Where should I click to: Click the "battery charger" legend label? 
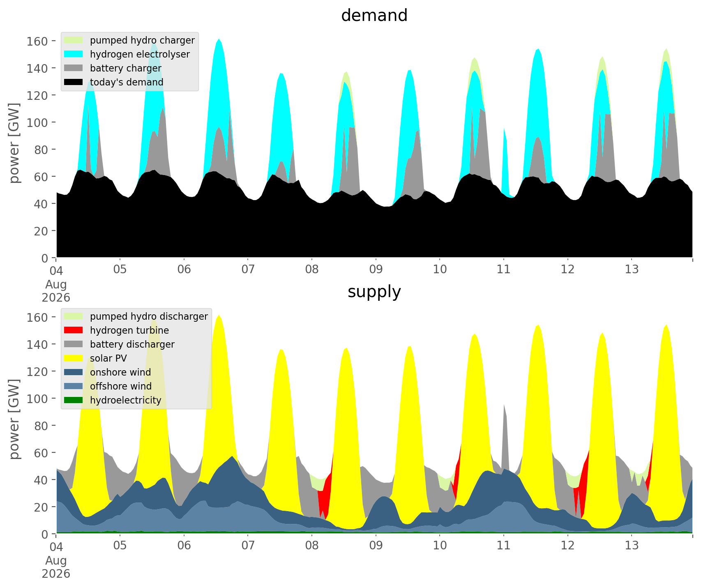click(x=126, y=68)
